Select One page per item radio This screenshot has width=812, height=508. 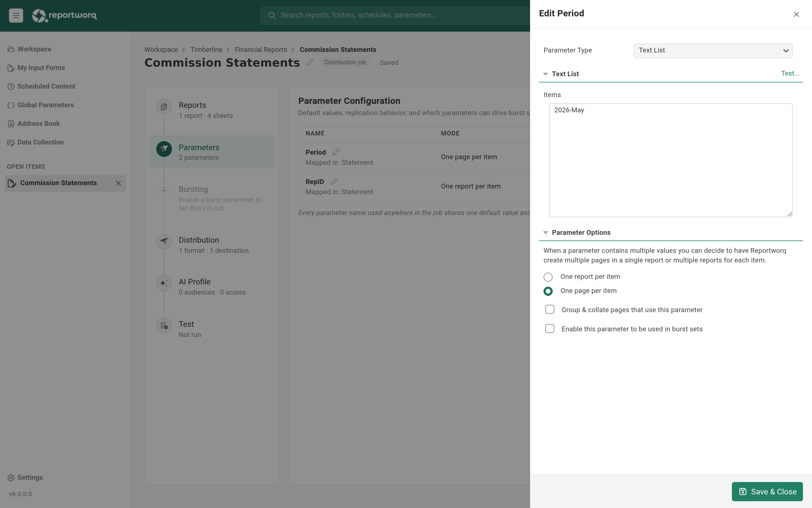(548, 291)
